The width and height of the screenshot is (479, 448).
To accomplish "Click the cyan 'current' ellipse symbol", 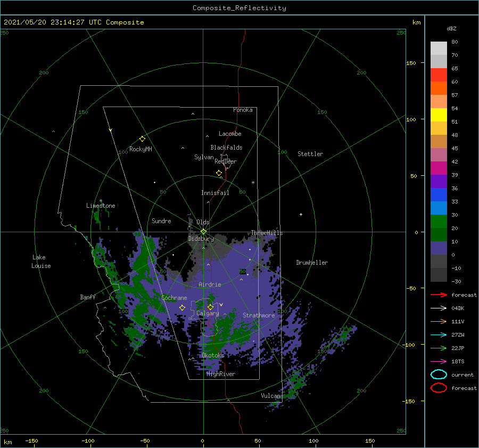I will (x=439, y=374).
